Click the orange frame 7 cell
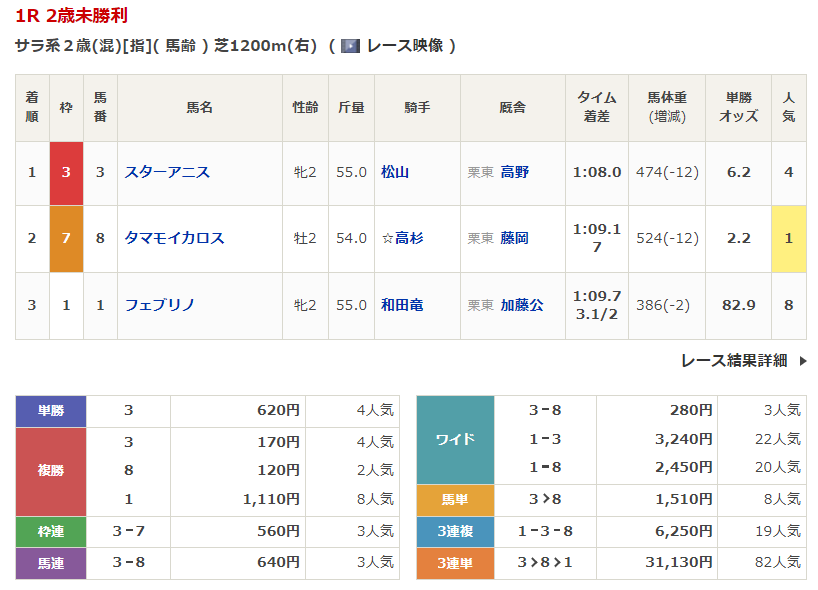The width and height of the screenshot is (818, 590). pyautogui.click(x=66, y=238)
